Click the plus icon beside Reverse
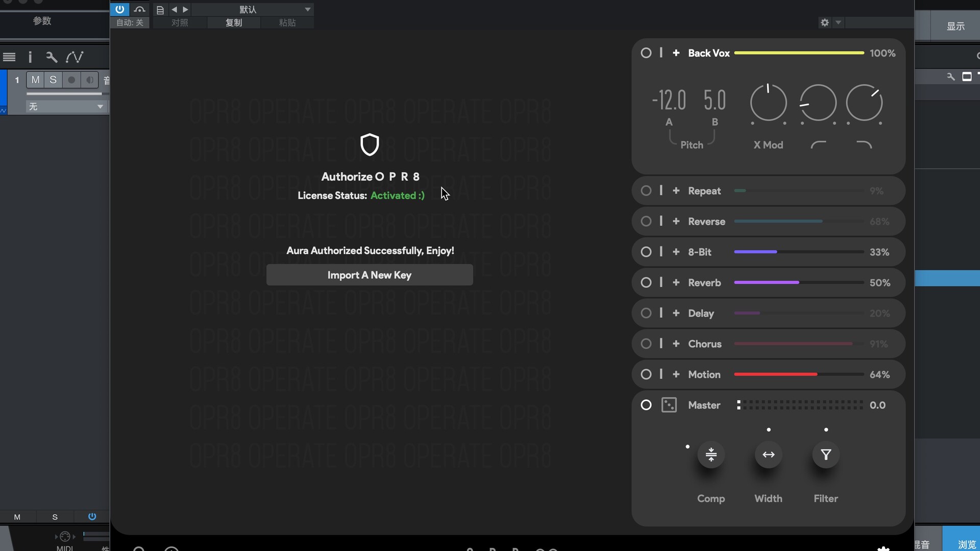The height and width of the screenshot is (551, 980). pyautogui.click(x=676, y=221)
